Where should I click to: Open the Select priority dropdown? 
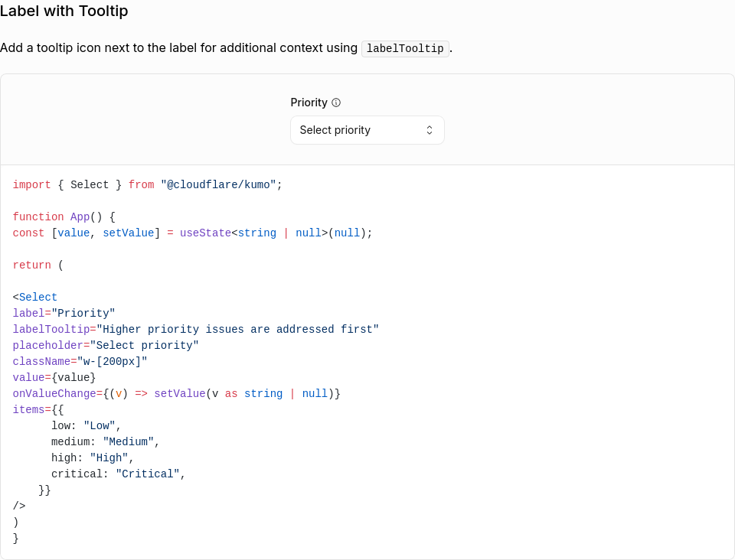pyautogui.click(x=367, y=130)
